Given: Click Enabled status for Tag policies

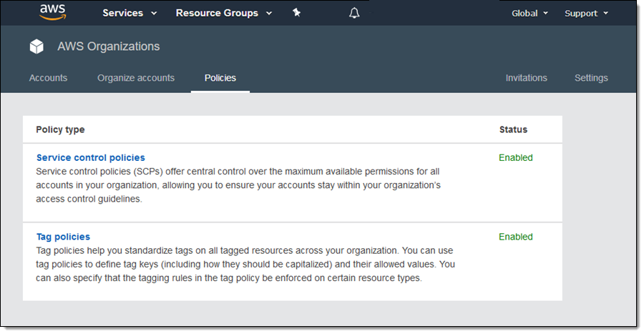Looking at the screenshot, I should pos(515,237).
